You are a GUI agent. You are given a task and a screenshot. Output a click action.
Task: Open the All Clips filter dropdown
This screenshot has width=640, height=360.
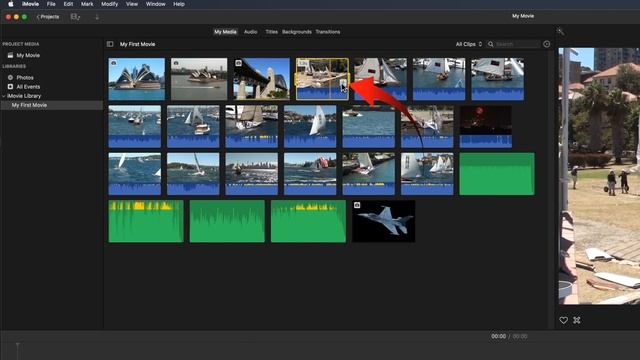[469, 44]
